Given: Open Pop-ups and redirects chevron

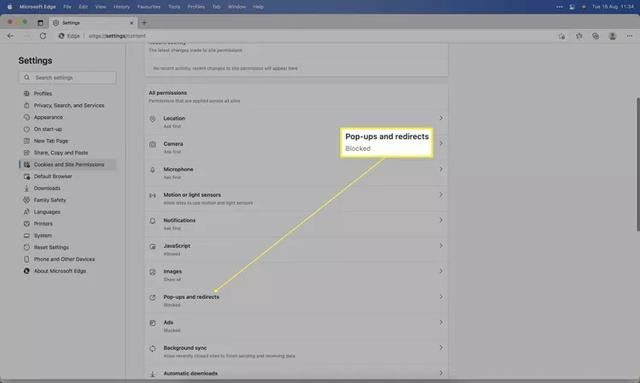Looking at the screenshot, I should coord(441,297).
